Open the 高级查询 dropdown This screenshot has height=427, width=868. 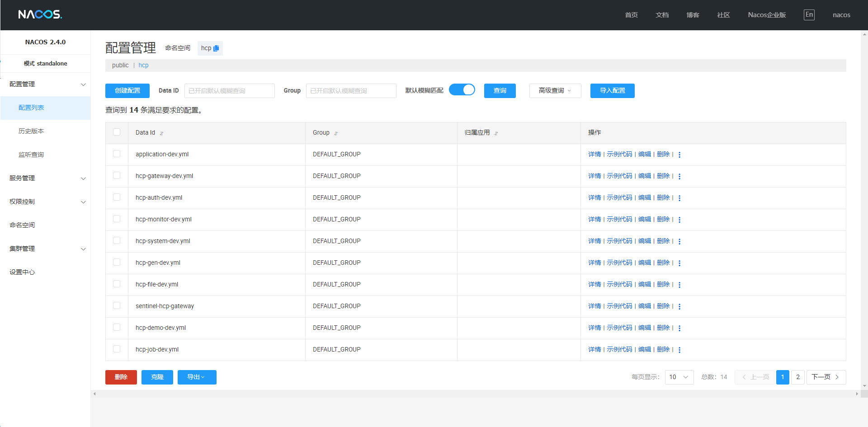coord(555,91)
